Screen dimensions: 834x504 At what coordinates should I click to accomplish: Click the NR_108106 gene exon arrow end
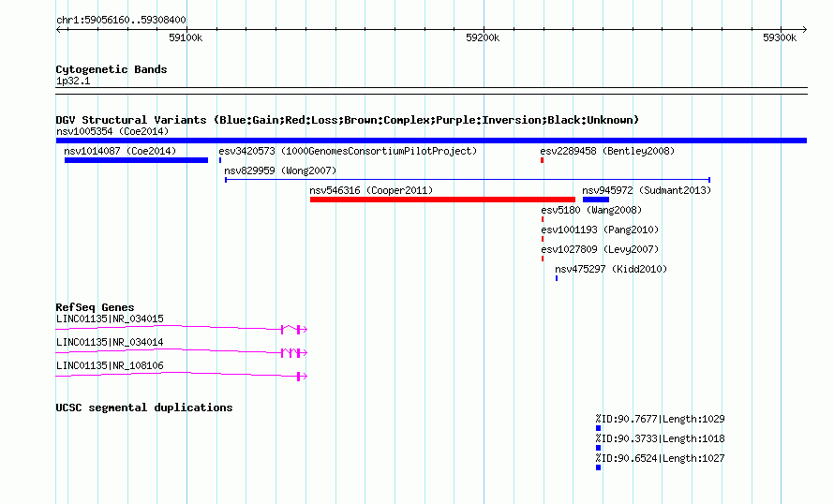[302, 377]
